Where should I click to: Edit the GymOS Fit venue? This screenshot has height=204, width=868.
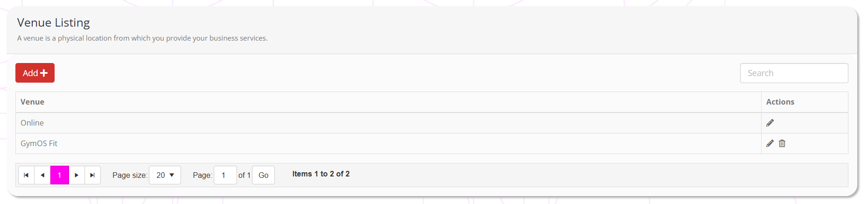pos(770,143)
